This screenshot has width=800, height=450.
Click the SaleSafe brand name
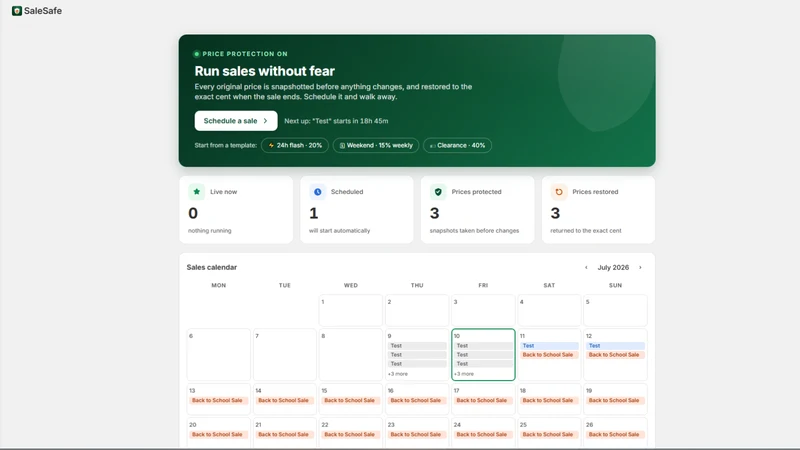(43, 11)
